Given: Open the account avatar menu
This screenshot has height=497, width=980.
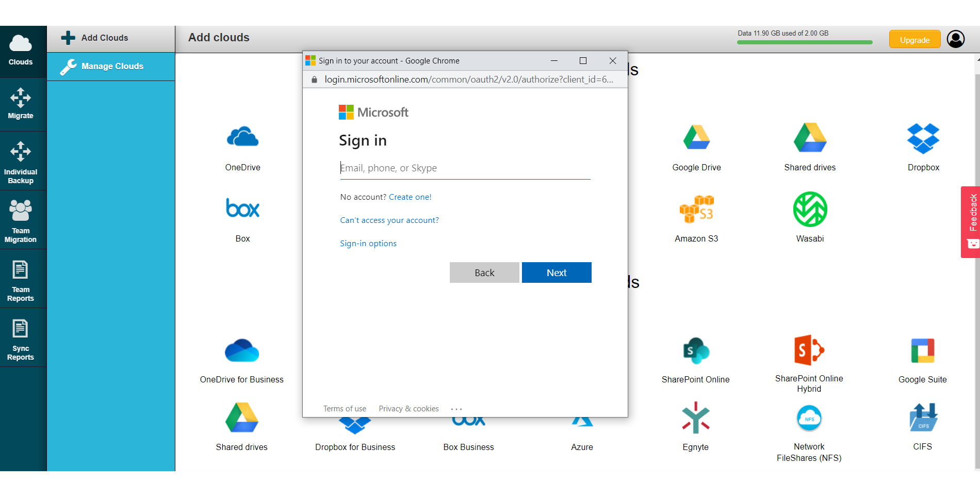Looking at the screenshot, I should pos(955,39).
